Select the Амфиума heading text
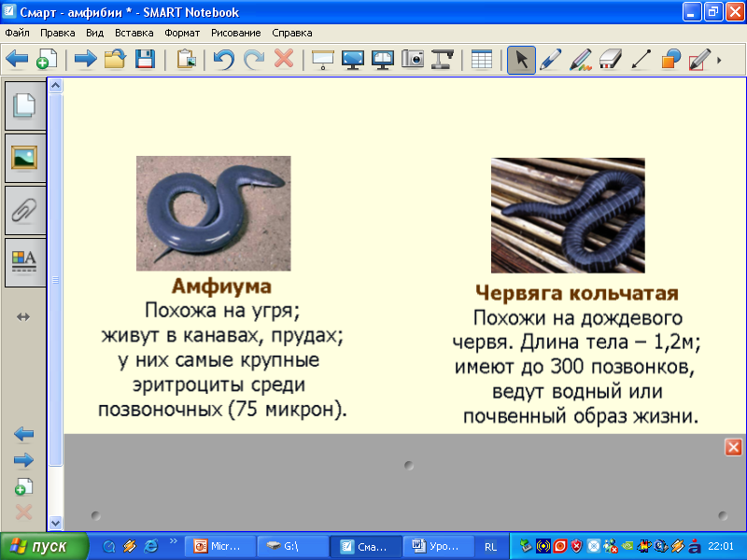This screenshot has height=560, width=747. coord(221,287)
